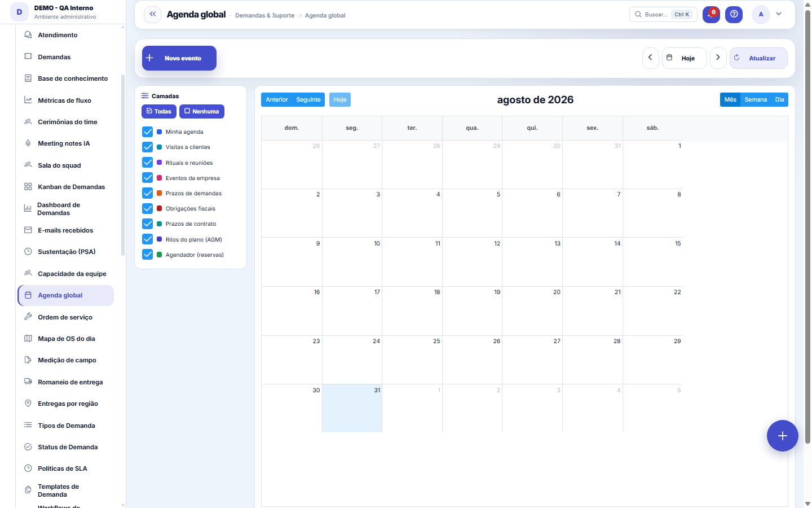
Task: Open Entregas por região page
Action: [66, 404]
